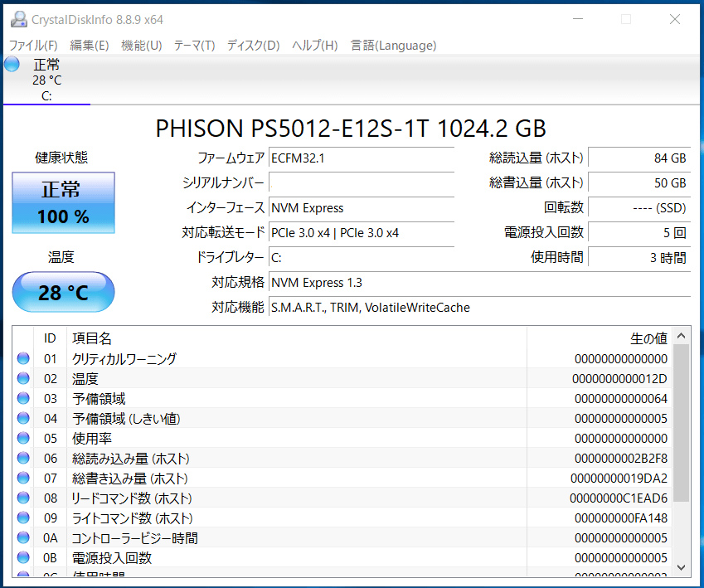Click the 総書込量 (ホスト) value 50 GB
This screenshot has width=704, height=588.
click(x=638, y=182)
